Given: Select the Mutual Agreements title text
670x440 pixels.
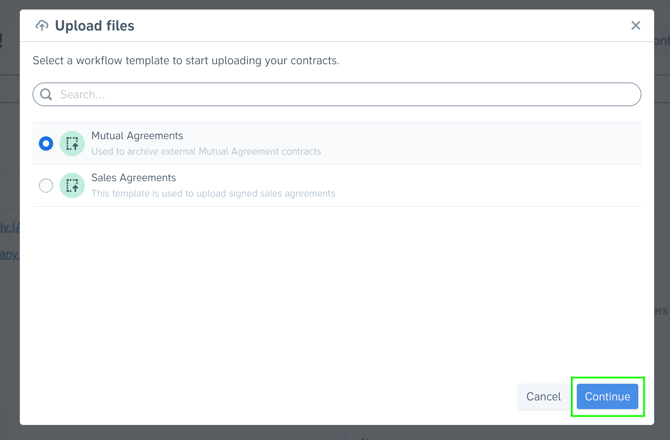Looking at the screenshot, I should point(137,136).
